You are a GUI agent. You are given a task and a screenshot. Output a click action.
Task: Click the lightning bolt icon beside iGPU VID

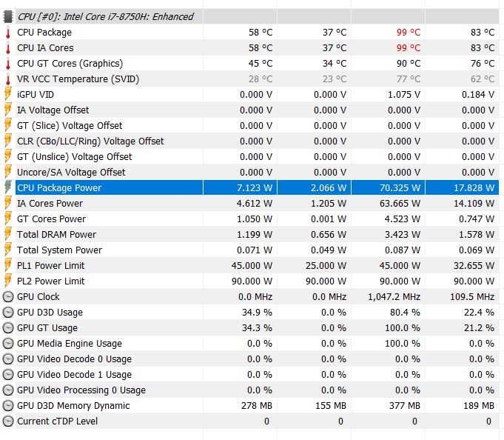tap(8, 95)
